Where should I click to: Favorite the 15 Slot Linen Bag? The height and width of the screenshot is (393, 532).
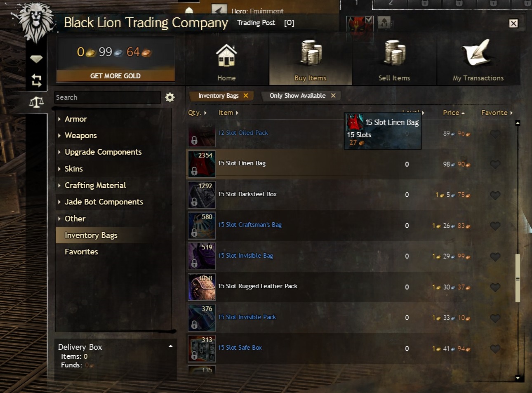click(495, 165)
